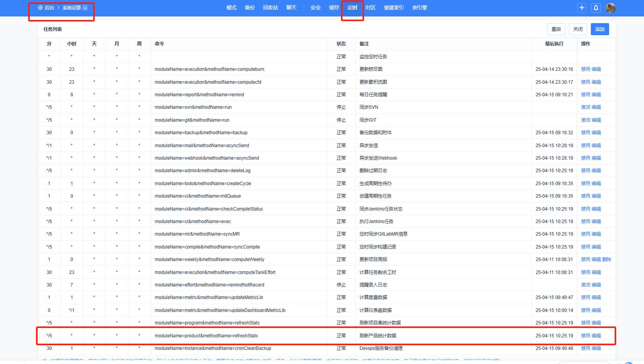Edit the product refreshStats task

tap(596, 336)
